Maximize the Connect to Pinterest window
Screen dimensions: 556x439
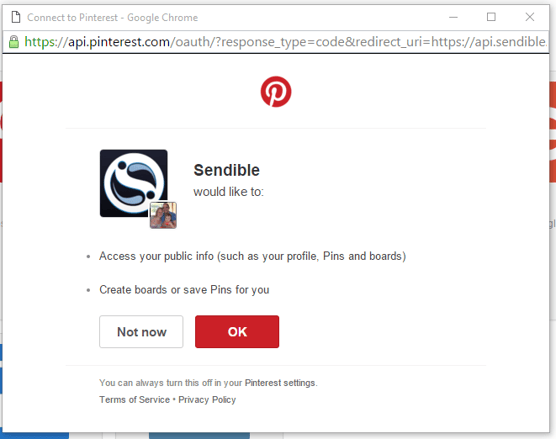point(491,17)
